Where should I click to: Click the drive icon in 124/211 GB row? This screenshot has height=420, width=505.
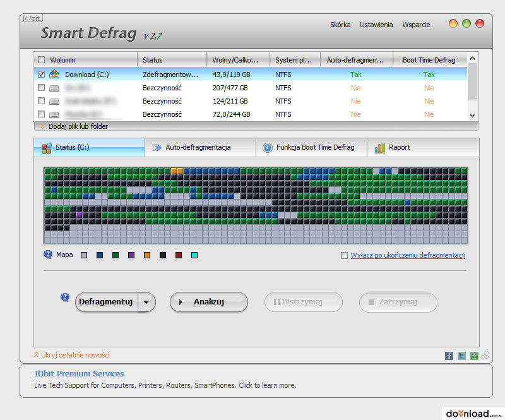coord(54,102)
